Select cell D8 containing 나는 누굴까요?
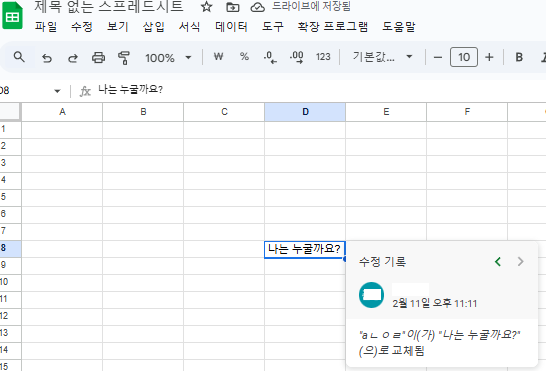Image resolution: width=549 pixels, height=371 pixels. (x=305, y=250)
